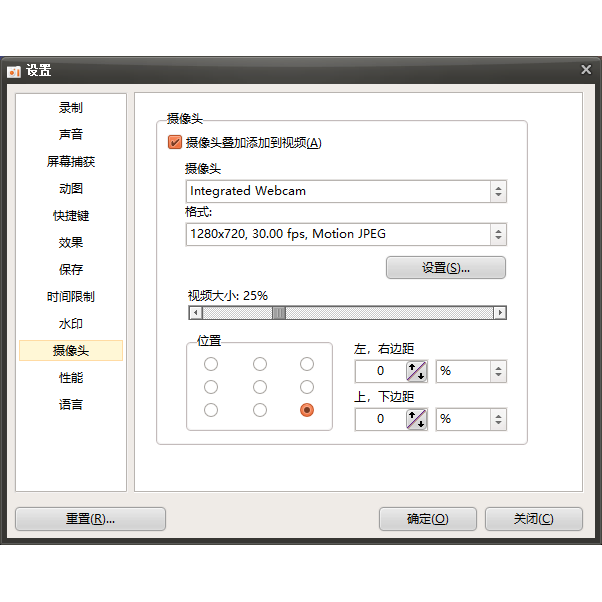This screenshot has height=602, width=602.
Task: Select bottom-center position radio button
Action: (260, 410)
